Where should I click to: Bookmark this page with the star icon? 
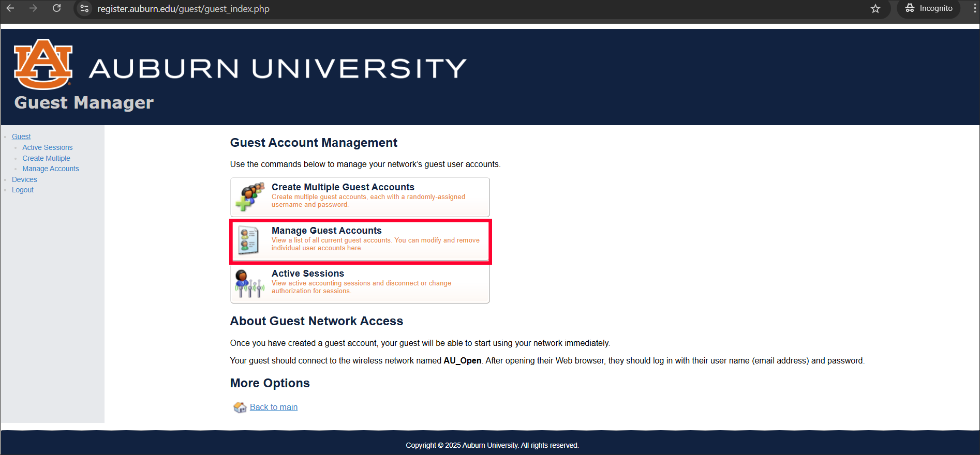pyautogui.click(x=875, y=8)
